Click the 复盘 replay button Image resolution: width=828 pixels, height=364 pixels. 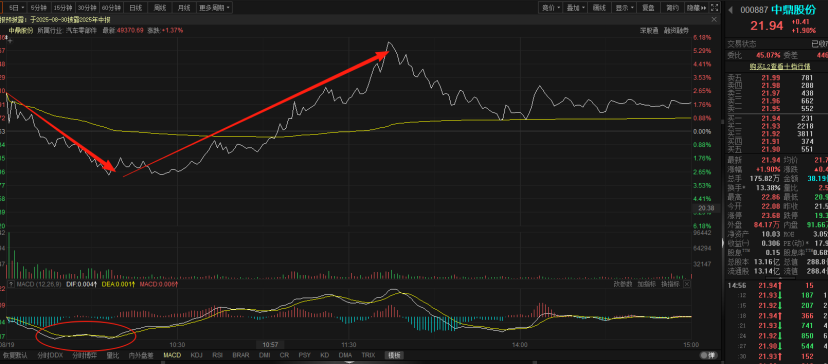(648, 7)
